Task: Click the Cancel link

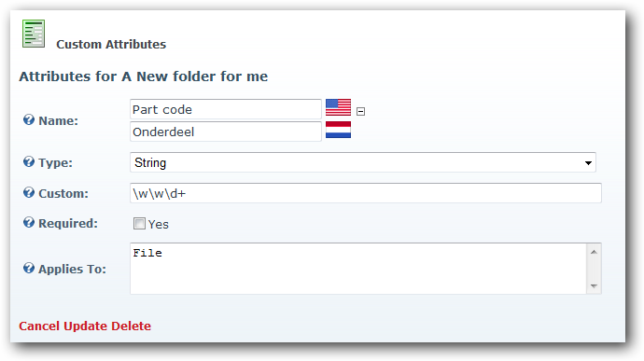Action: (x=39, y=326)
